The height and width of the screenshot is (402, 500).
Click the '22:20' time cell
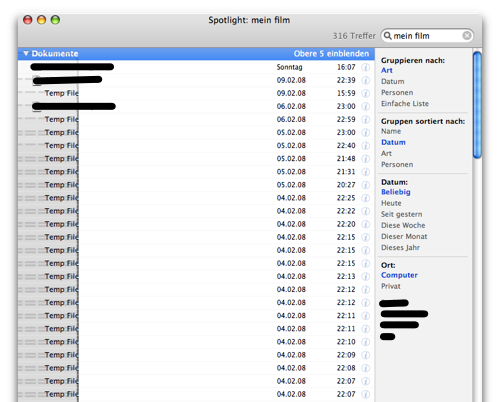point(346,224)
